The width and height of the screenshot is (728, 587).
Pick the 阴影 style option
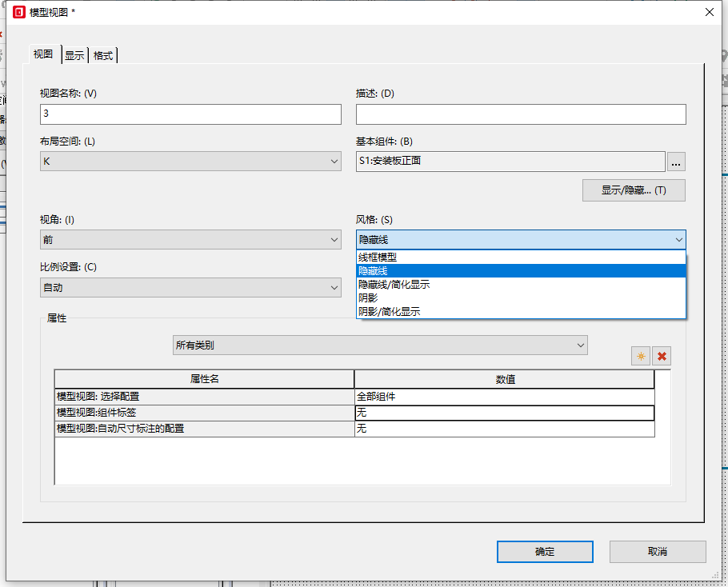pos(368,298)
